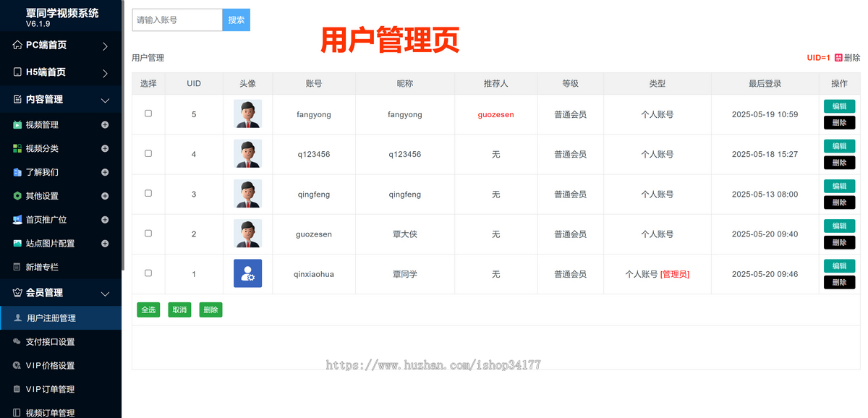The image size is (868, 418).
Task: Click the plus icon on 视频管理 row
Action: point(105,124)
